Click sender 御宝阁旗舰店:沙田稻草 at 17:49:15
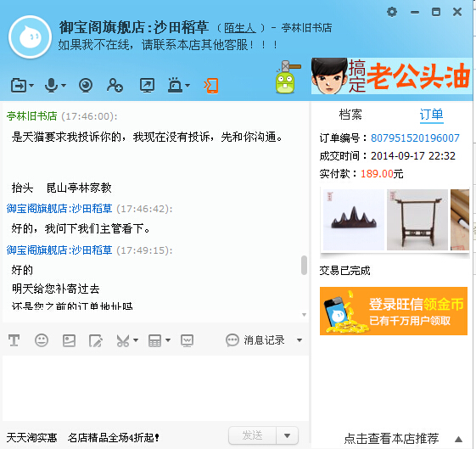The height and width of the screenshot is (449, 476). [59, 250]
